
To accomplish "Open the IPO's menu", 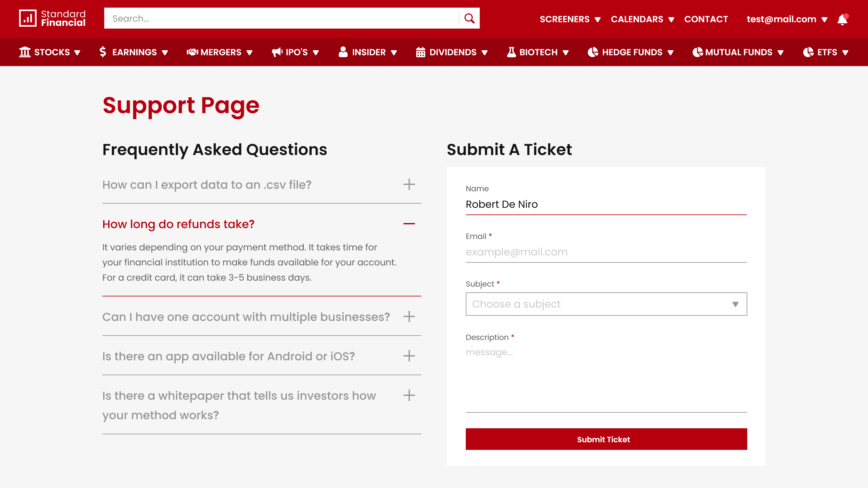I will [x=295, y=52].
